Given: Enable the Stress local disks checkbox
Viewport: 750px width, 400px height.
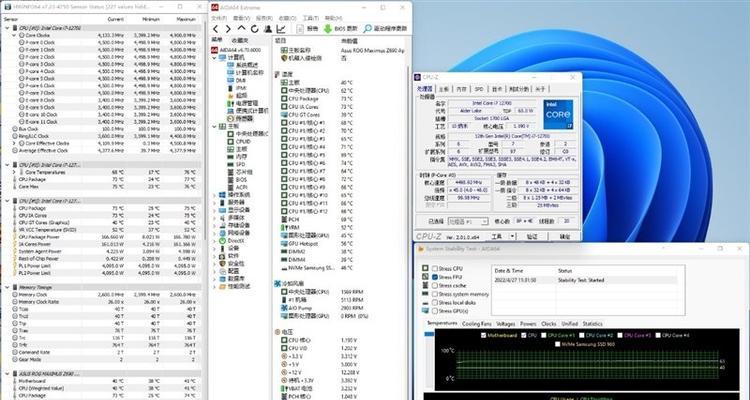Looking at the screenshot, I should (x=435, y=303).
